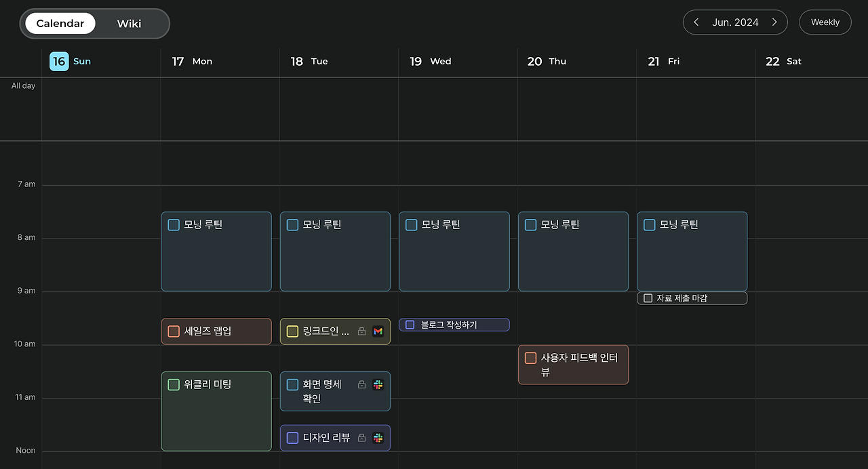Image resolution: width=868 pixels, height=469 pixels.
Task: Tick the 위클리 미팅 checkbox
Action: tap(174, 384)
